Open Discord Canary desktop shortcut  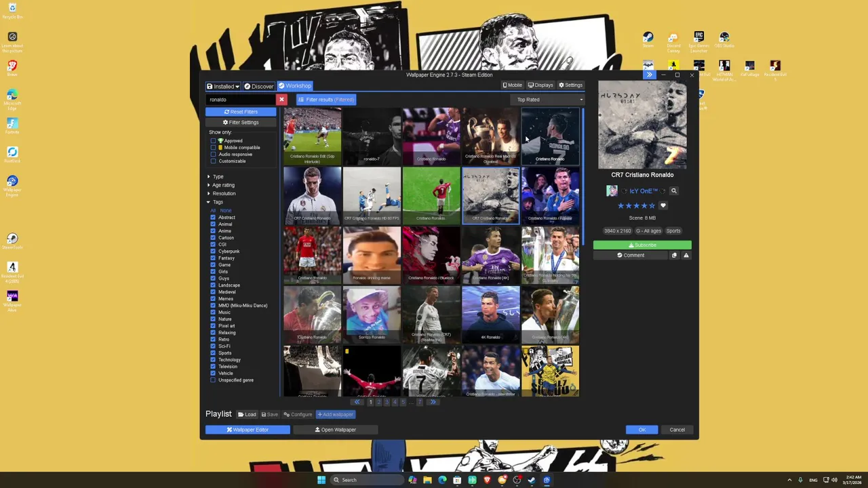[673, 42]
